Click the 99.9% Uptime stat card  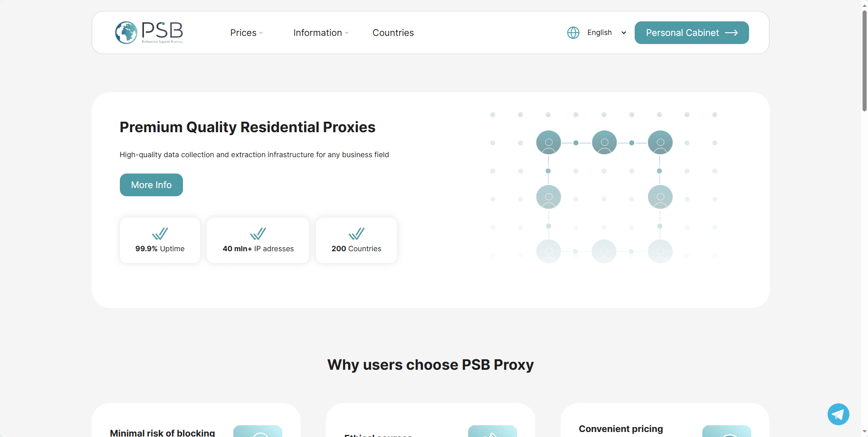click(159, 240)
